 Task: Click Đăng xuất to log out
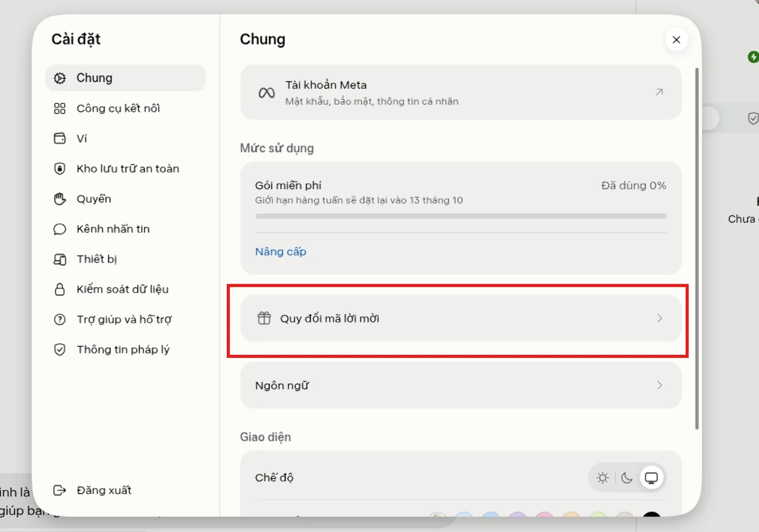tap(104, 490)
